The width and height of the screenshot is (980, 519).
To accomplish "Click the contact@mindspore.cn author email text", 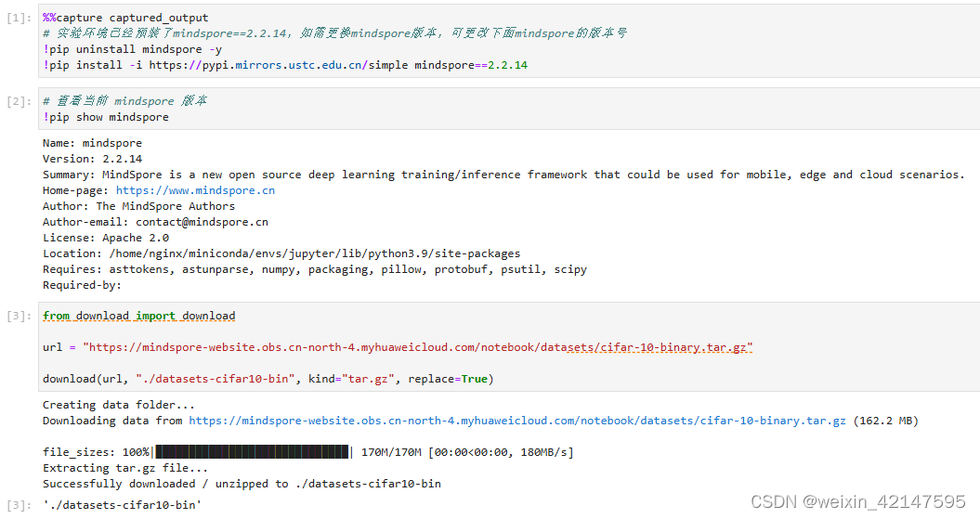I will [202, 222].
